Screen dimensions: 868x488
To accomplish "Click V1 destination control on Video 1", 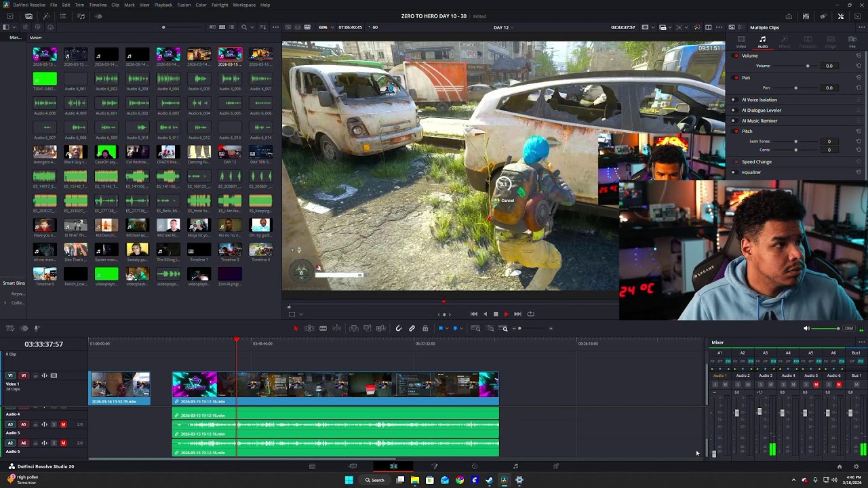I will click(23, 375).
